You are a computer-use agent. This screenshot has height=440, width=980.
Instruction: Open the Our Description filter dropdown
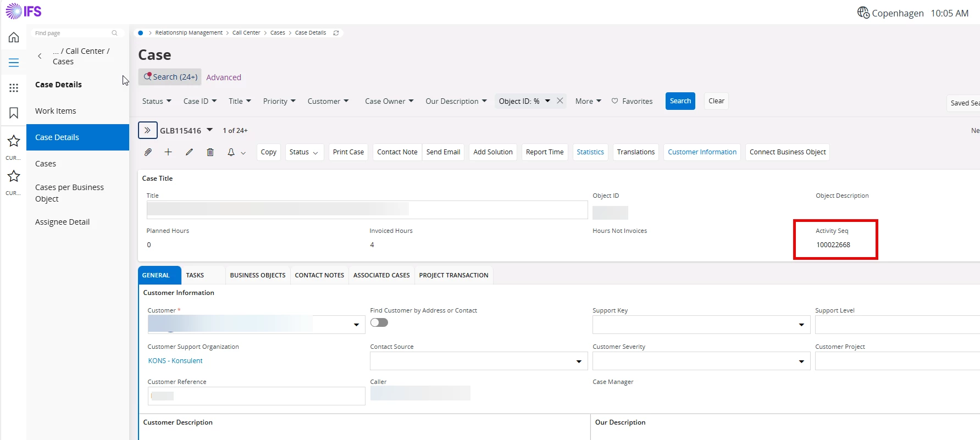click(456, 101)
